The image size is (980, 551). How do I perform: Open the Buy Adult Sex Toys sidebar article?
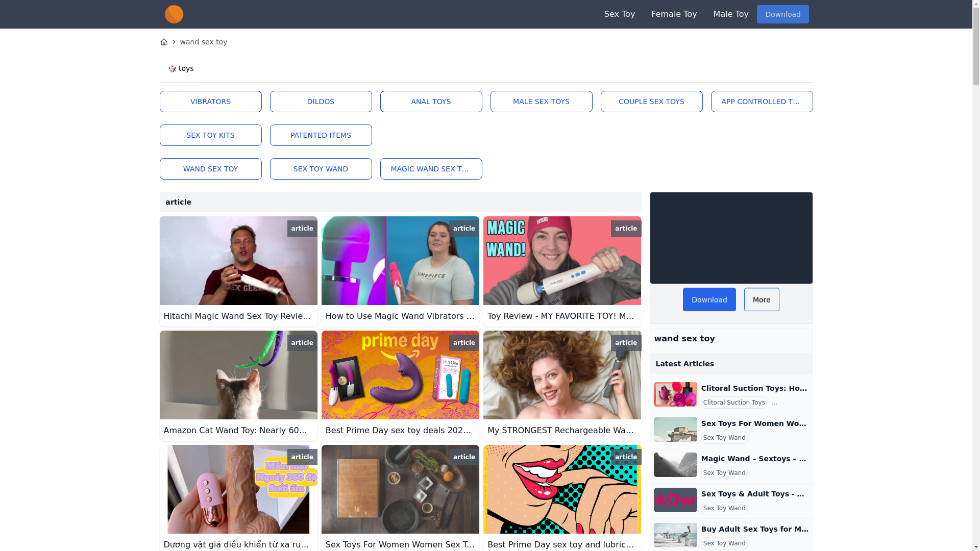[x=755, y=529]
